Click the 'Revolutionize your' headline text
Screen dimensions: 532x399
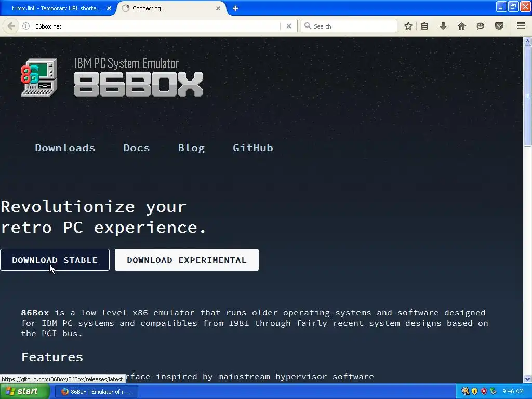(94, 207)
